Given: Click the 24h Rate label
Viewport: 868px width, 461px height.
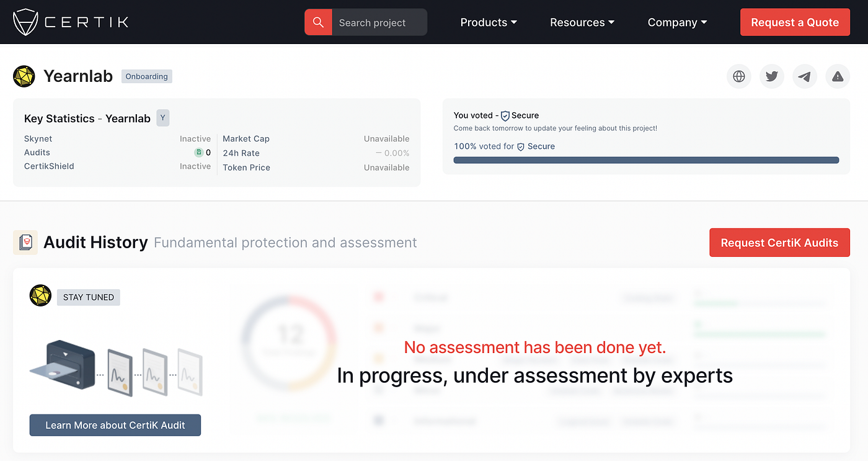Looking at the screenshot, I should pos(241,153).
